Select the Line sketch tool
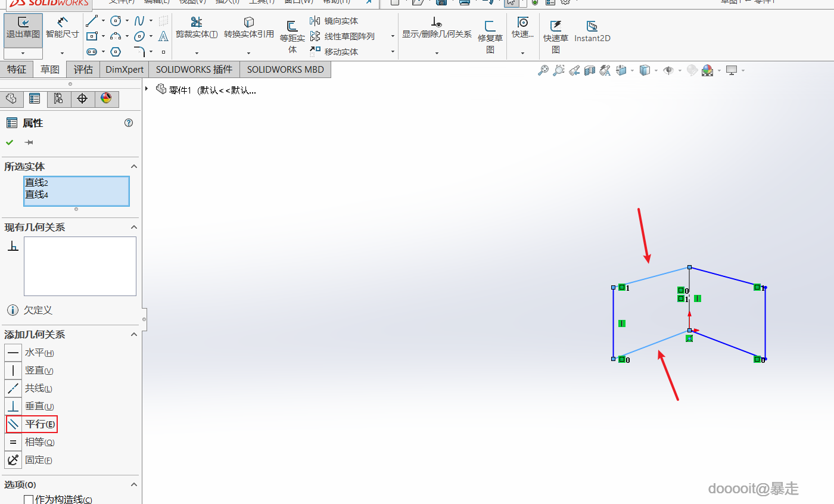The height and width of the screenshot is (504, 834). 92,21
